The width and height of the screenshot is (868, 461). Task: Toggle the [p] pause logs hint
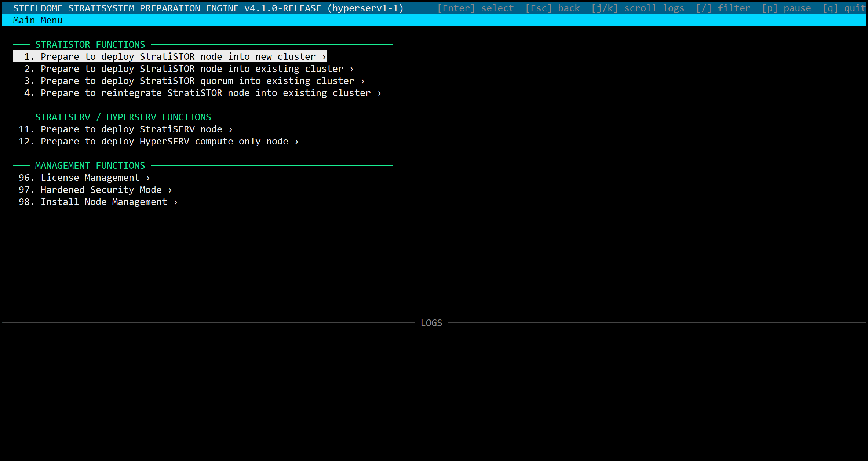(x=787, y=8)
